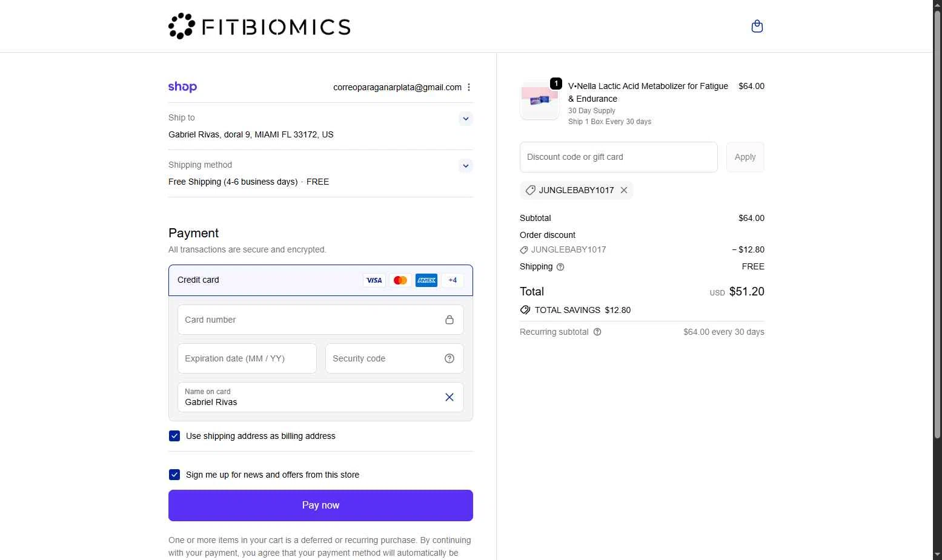This screenshot has height=560, width=942.
Task: Clear the Name on card field
Action: click(x=449, y=397)
